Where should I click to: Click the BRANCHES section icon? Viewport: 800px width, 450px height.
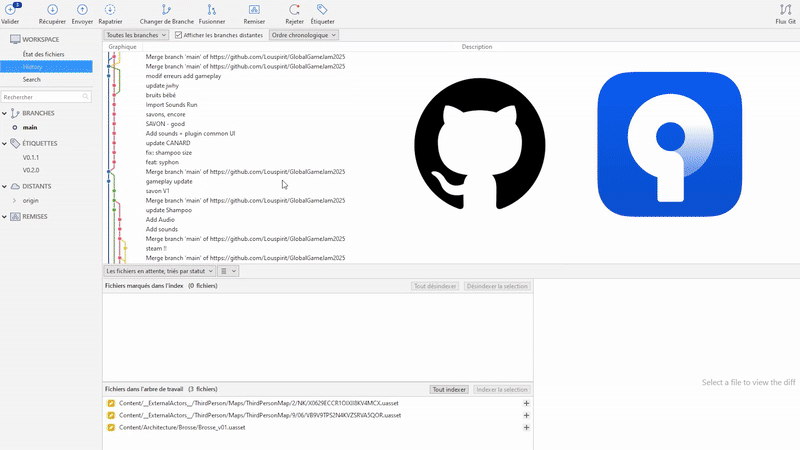15,113
